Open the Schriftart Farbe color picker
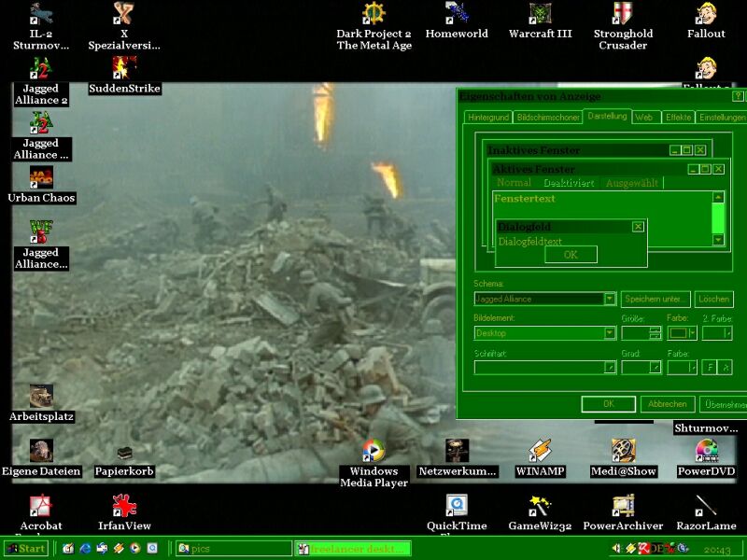Image resolution: width=747 pixels, height=560 pixels. tap(682, 367)
